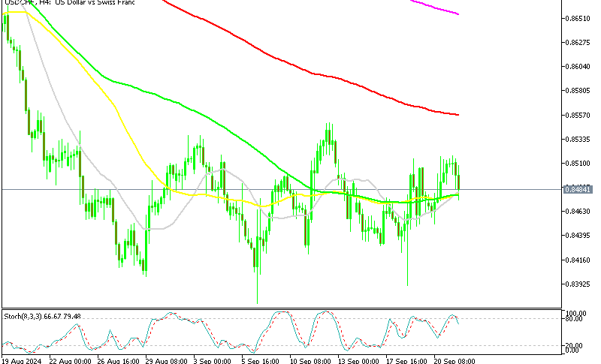Click the 22 Aug 00:00 time label
Viewport: 601px width, 364px height.
(x=71, y=361)
